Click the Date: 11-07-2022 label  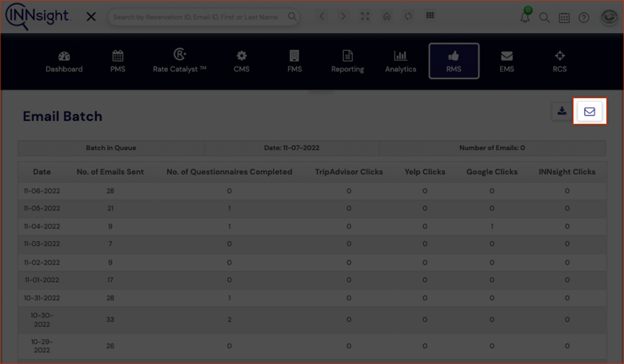[292, 148]
